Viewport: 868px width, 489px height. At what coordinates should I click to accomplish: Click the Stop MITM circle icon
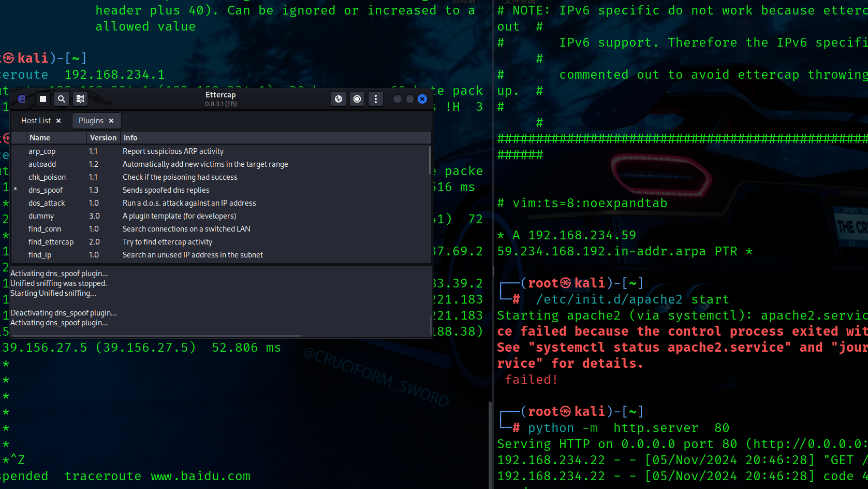pos(357,99)
